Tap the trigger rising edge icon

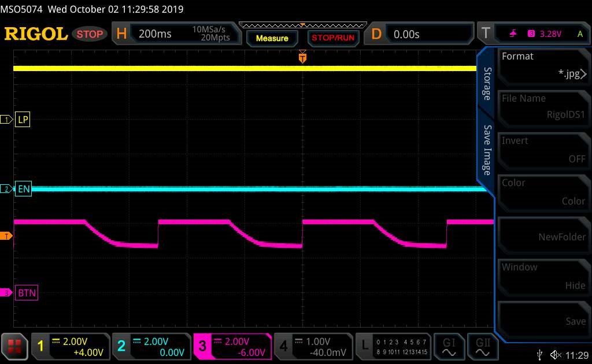click(513, 34)
